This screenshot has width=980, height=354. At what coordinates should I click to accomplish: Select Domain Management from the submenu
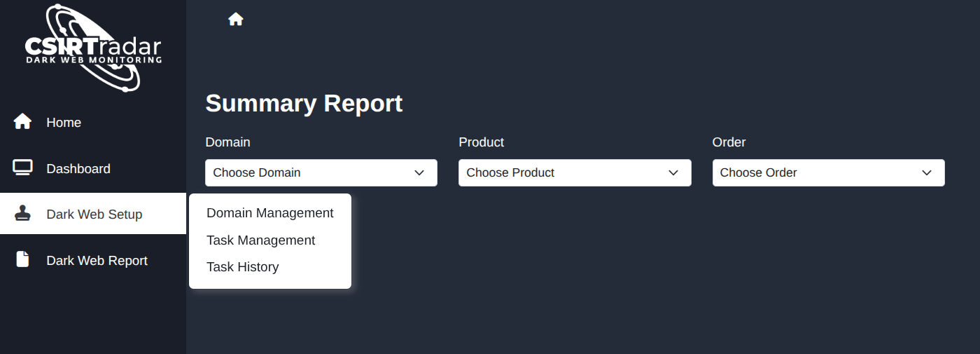coord(269,213)
